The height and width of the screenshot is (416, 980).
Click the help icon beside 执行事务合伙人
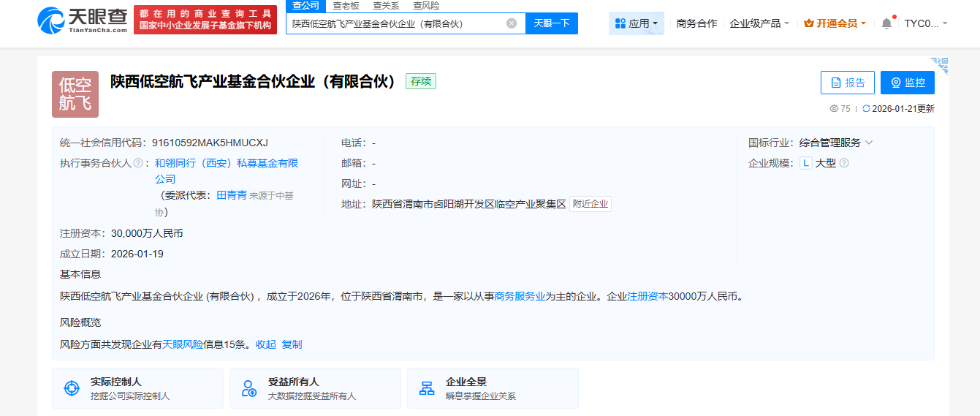coord(138,163)
